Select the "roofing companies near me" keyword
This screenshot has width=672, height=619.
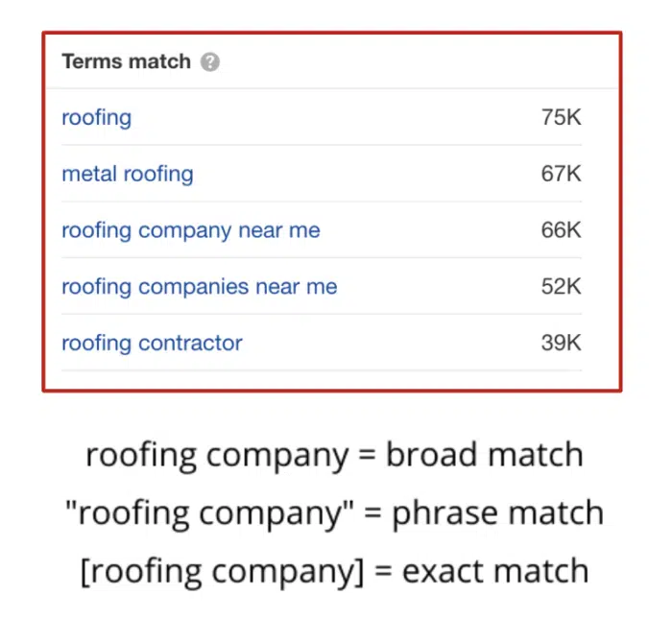(x=199, y=287)
